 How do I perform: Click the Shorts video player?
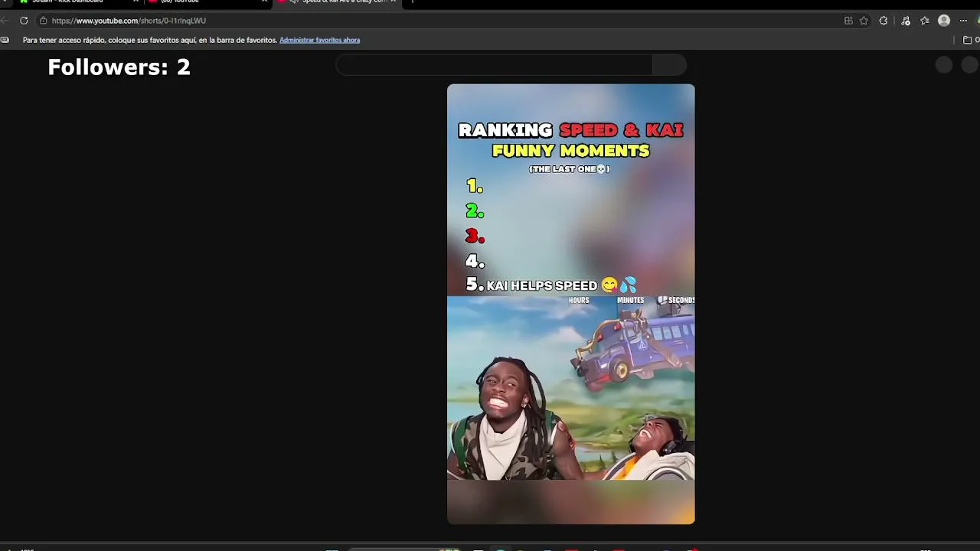tap(571, 304)
